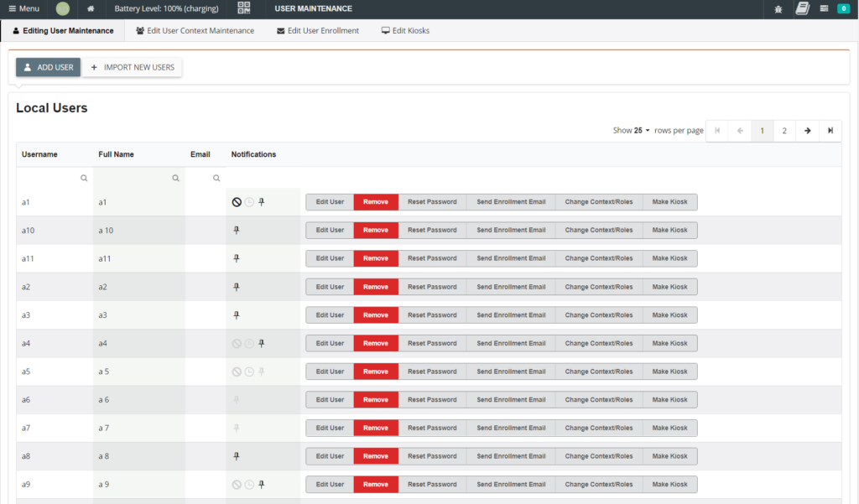This screenshot has width=859, height=504.
Task: Go to next page arrow
Action: click(808, 130)
